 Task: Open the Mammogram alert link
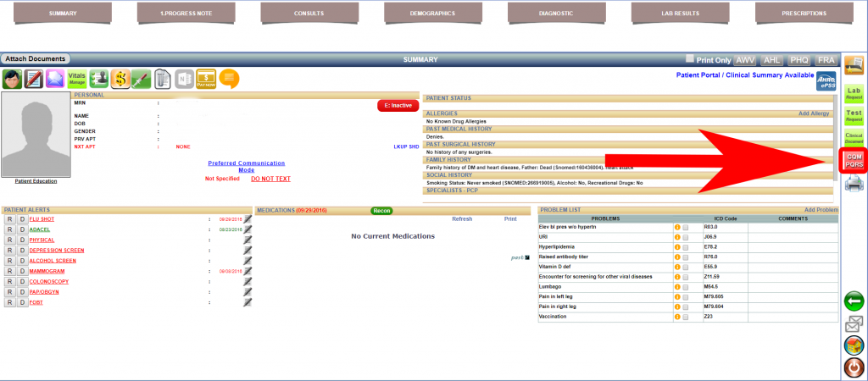[47, 271]
